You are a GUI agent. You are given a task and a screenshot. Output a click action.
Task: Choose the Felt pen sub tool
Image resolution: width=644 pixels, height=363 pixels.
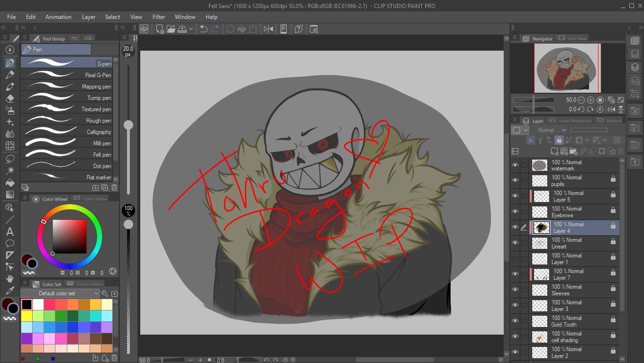pyautogui.click(x=67, y=154)
